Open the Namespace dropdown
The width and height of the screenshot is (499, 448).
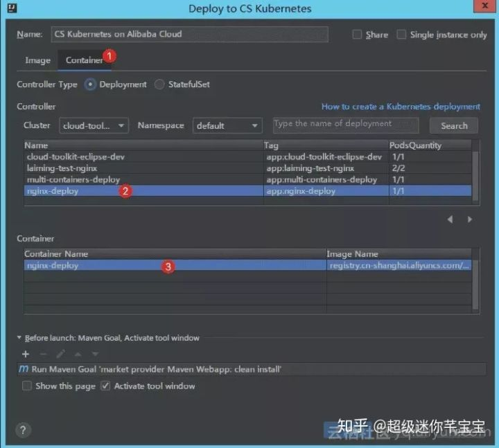227,125
